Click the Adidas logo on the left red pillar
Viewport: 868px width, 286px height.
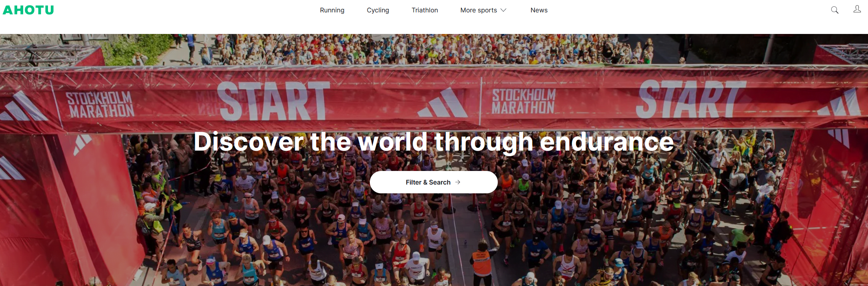(82, 144)
